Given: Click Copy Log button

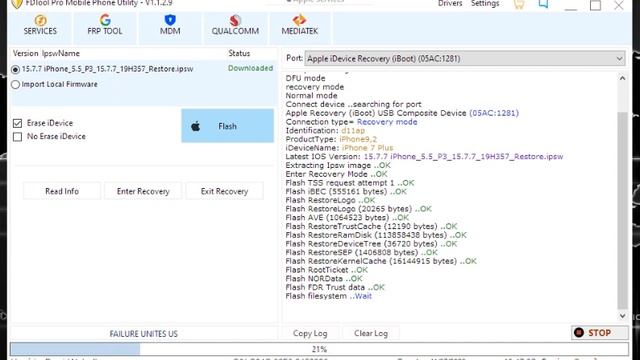Looking at the screenshot, I should pos(310,333).
